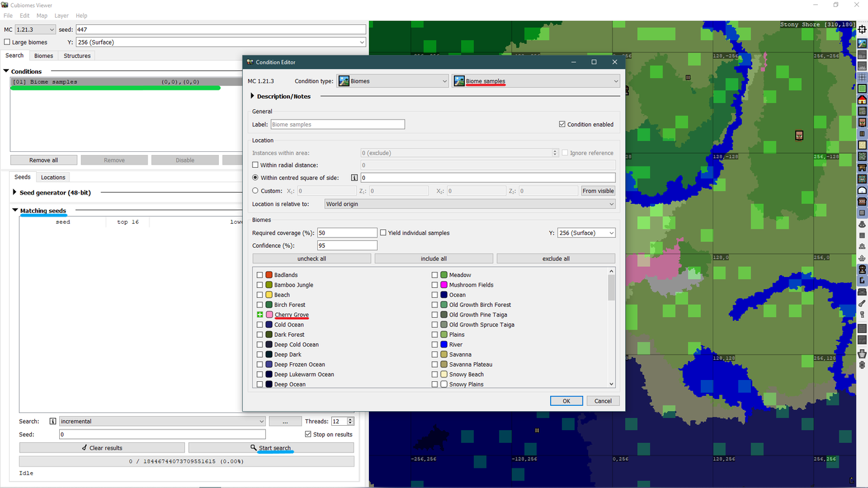The height and width of the screenshot is (488, 868).
Task: Toggle the villager face icon in map toolbar
Action: 862,123
